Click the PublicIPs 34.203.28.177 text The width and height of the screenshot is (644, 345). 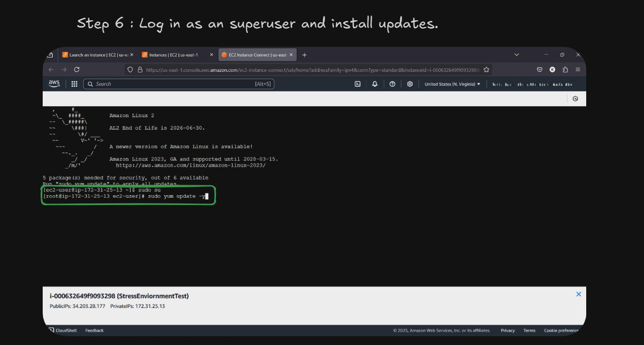coord(78,306)
